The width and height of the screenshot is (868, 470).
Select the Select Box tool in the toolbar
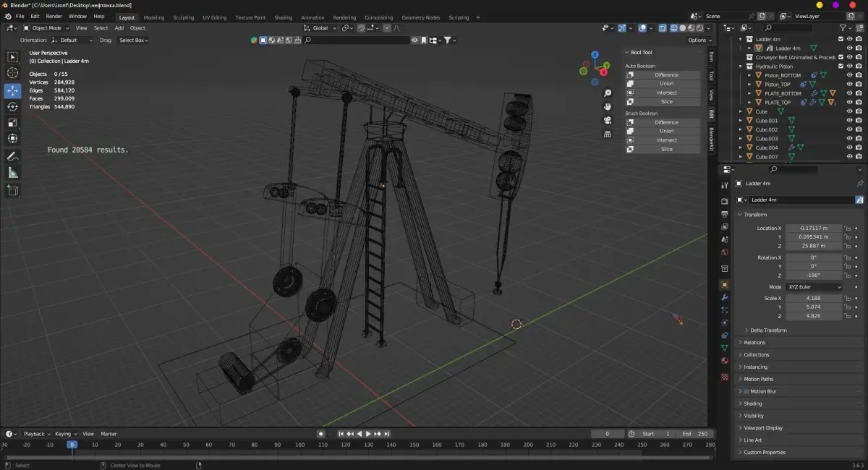[12, 57]
